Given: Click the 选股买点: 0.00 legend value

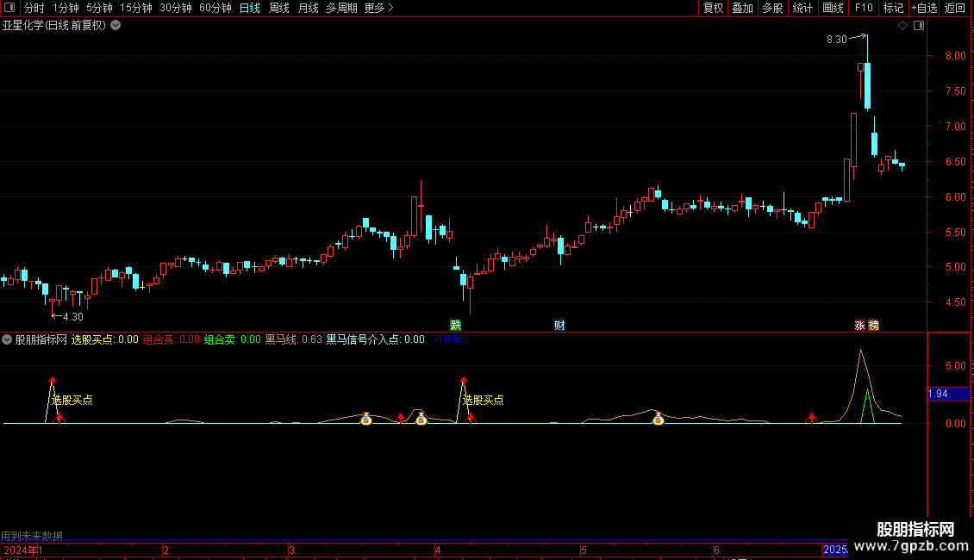Looking at the screenshot, I should [105, 339].
